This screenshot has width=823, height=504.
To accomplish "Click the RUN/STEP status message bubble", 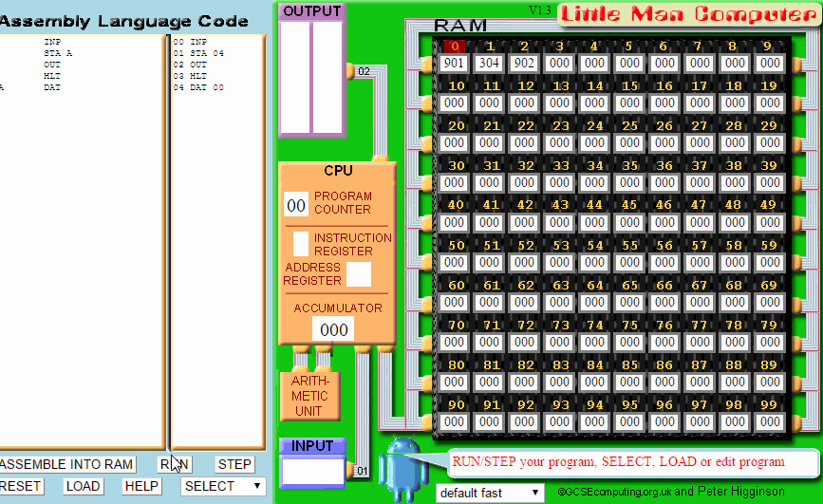I will pos(633,462).
